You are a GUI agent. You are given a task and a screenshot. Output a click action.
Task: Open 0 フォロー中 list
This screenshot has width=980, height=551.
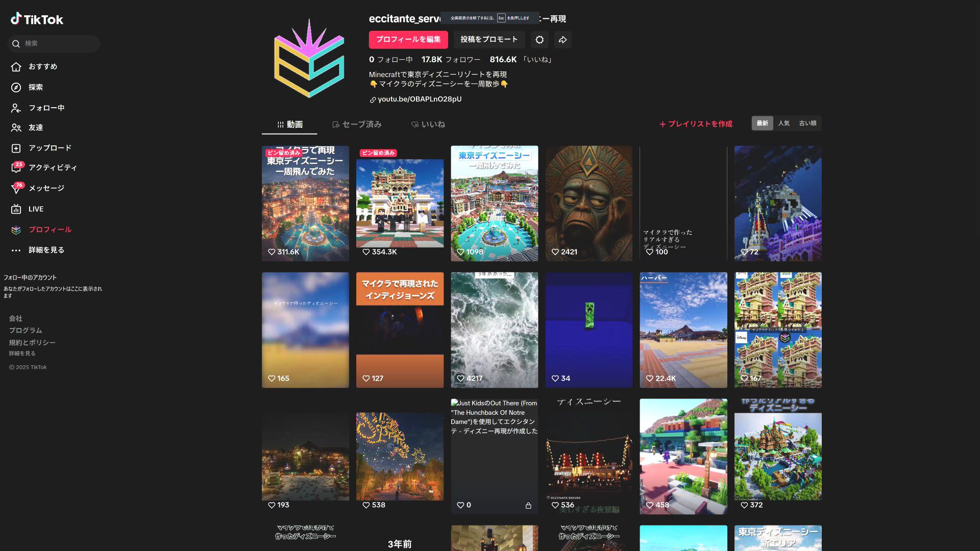point(391,60)
